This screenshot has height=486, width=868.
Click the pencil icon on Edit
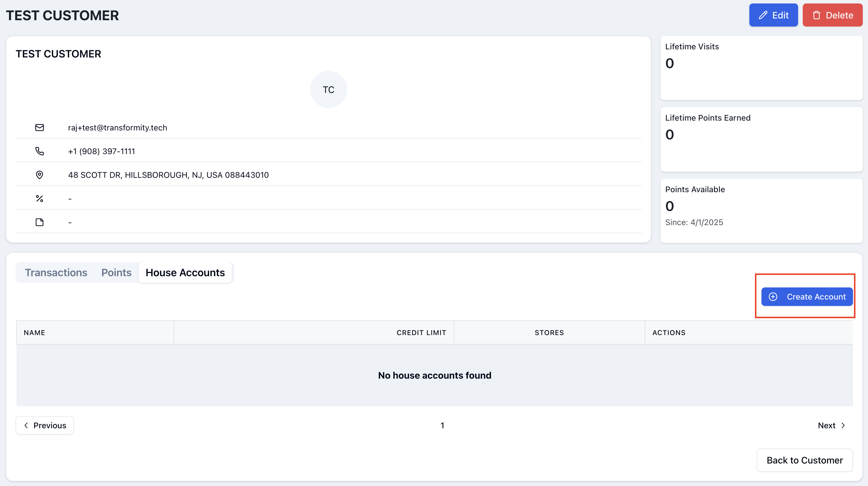763,15
